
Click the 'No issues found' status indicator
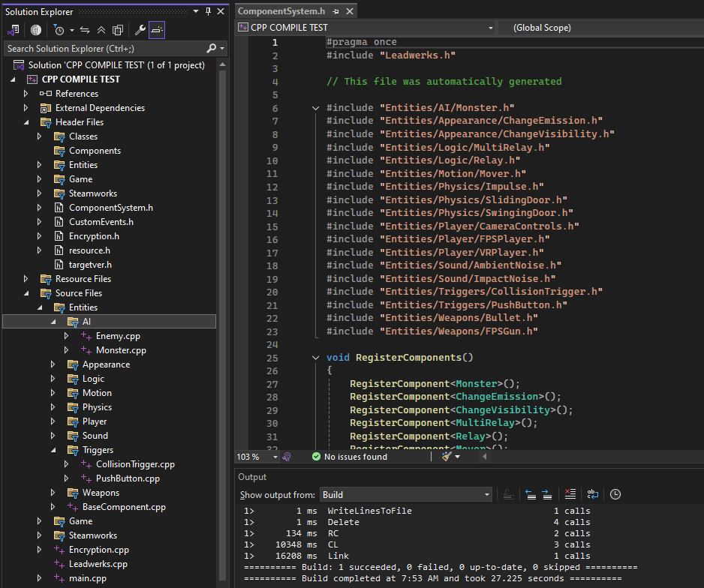tap(348, 456)
